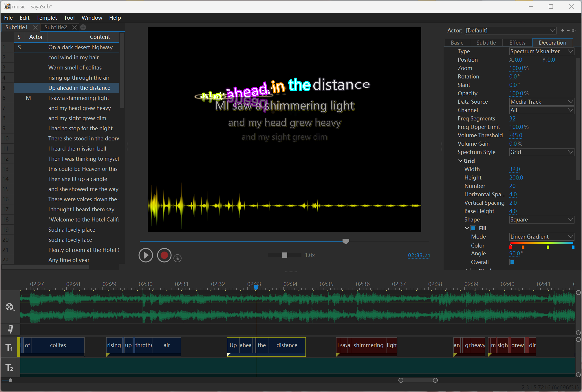Toggle the Overall checkbox
The image size is (582, 392).
pos(512,262)
